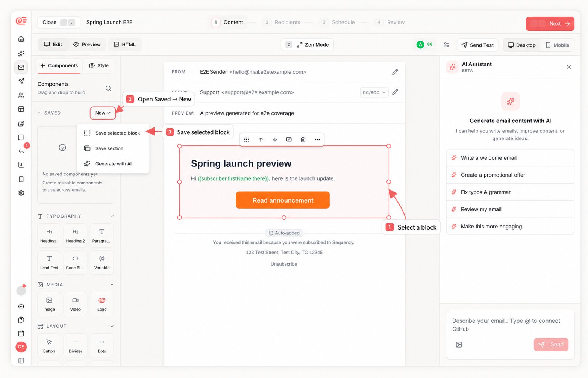Collapse the Media section chevron

point(112,284)
